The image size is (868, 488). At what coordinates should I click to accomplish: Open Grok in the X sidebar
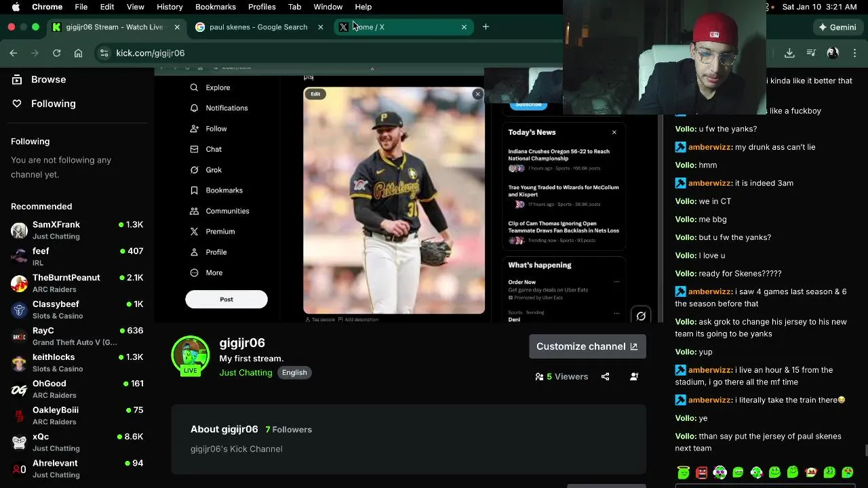pyautogui.click(x=206, y=169)
